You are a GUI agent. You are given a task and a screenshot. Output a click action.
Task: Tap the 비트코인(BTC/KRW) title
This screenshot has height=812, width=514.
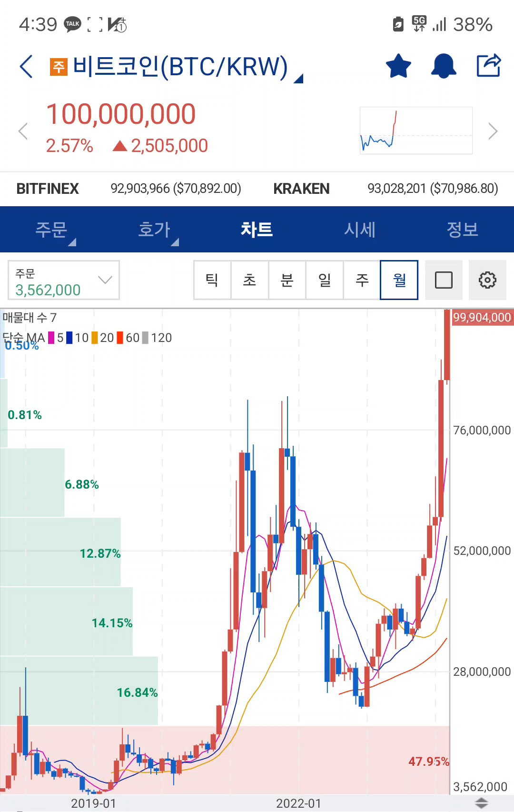click(180, 66)
